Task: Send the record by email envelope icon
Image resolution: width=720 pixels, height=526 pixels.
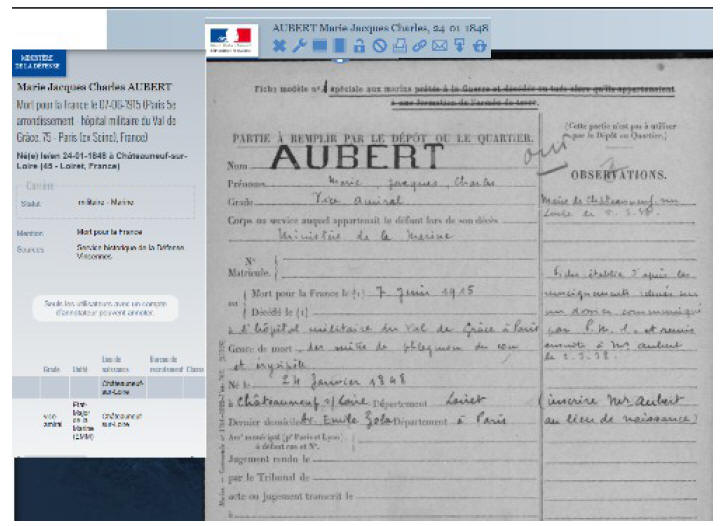Action: (x=439, y=46)
